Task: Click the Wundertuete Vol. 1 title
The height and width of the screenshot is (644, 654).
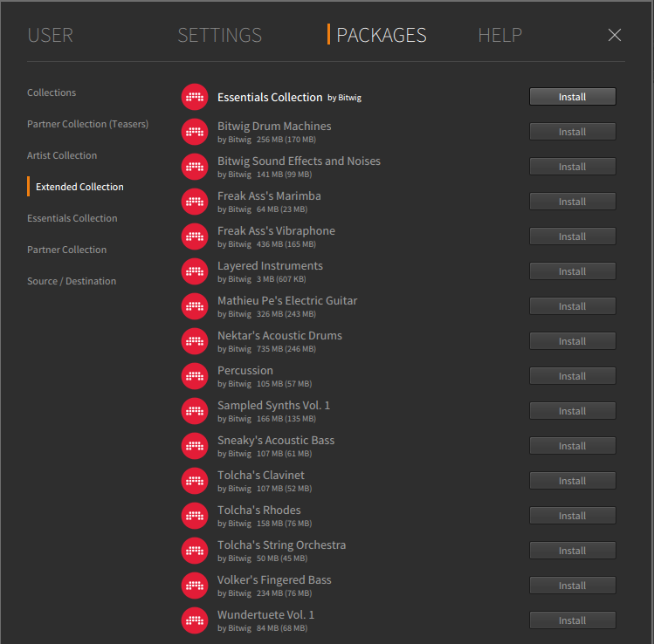Action: click(265, 615)
